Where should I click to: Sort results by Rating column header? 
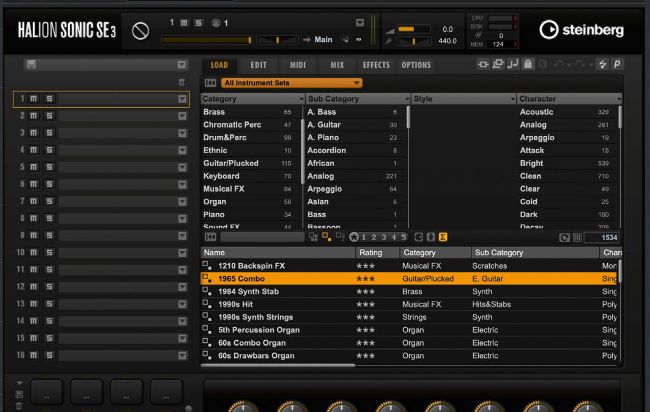(x=377, y=252)
